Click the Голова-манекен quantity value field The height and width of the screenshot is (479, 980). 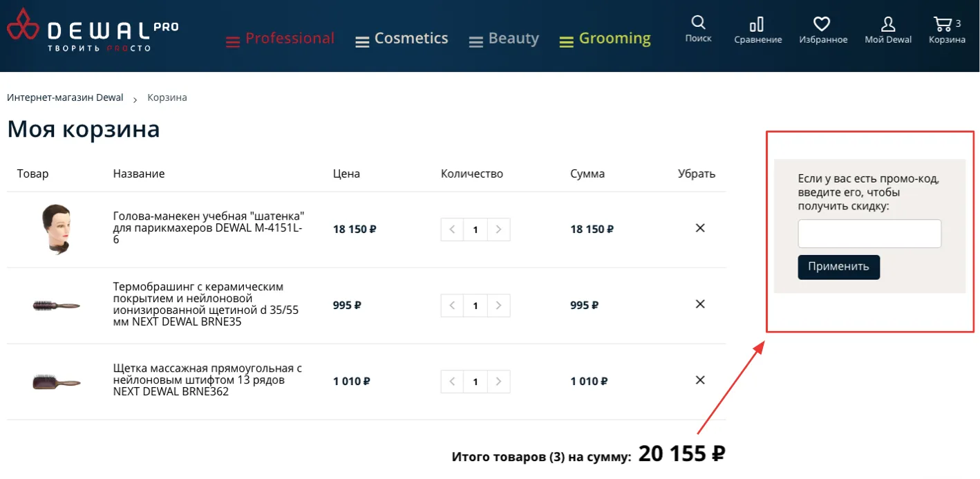475,229
